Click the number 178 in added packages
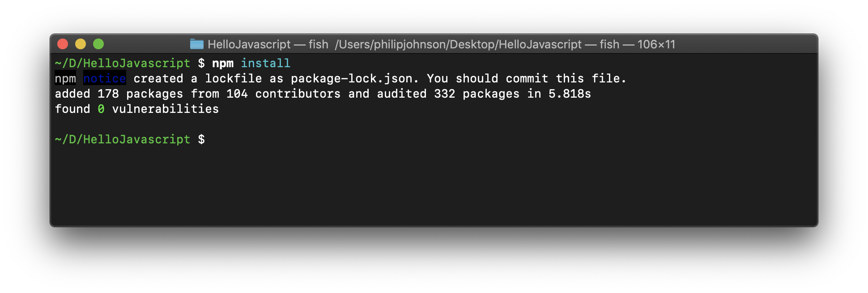 point(108,94)
